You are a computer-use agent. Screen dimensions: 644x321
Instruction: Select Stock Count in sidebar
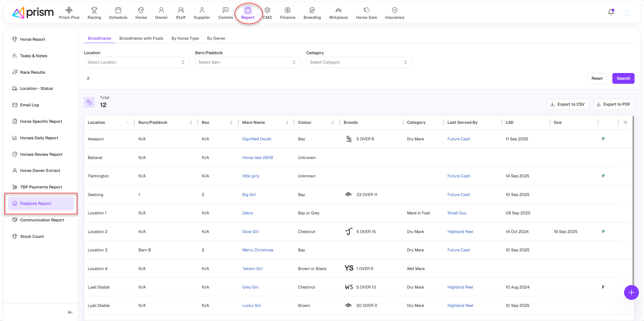[x=32, y=237]
